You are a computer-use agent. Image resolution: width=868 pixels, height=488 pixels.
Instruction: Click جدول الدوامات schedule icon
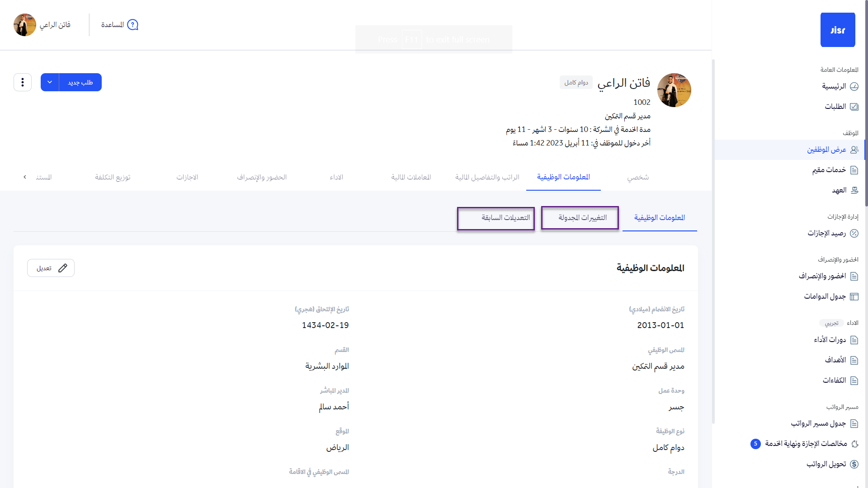(854, 297)
